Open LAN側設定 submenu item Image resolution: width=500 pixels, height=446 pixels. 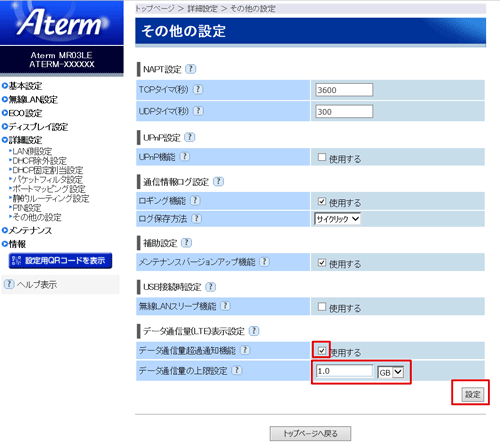tap(31, 151)
